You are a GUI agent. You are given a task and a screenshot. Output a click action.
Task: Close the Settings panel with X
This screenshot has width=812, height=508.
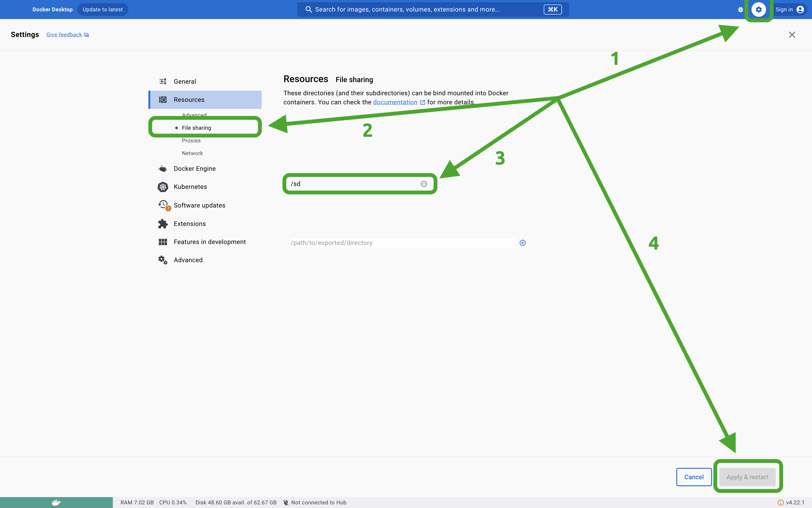(x=792, y=35)
